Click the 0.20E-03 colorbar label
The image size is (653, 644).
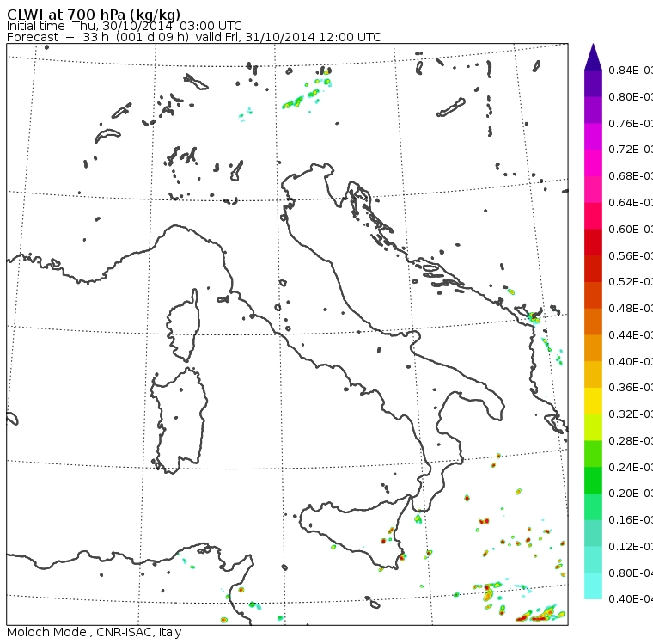click(x=631, y=494)
